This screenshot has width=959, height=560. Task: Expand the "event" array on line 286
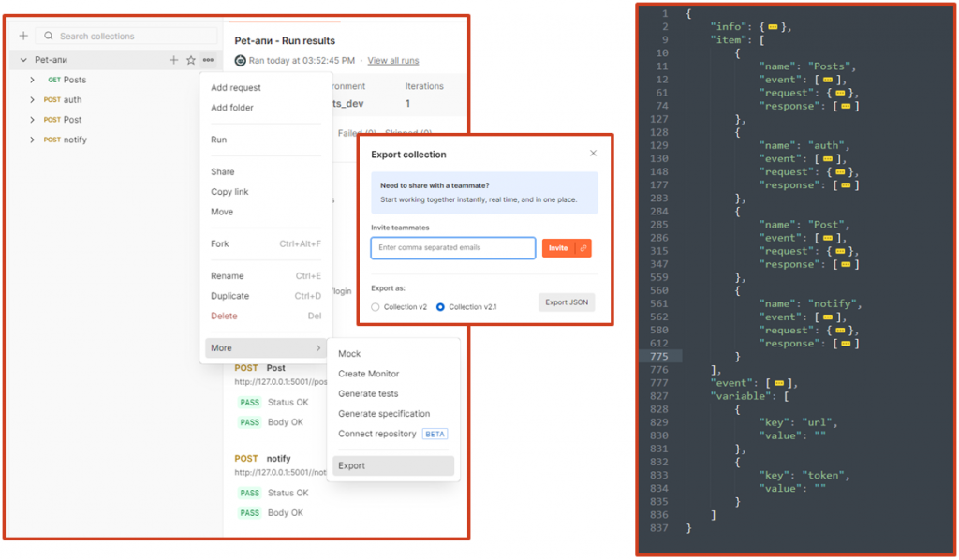(828, 239)
